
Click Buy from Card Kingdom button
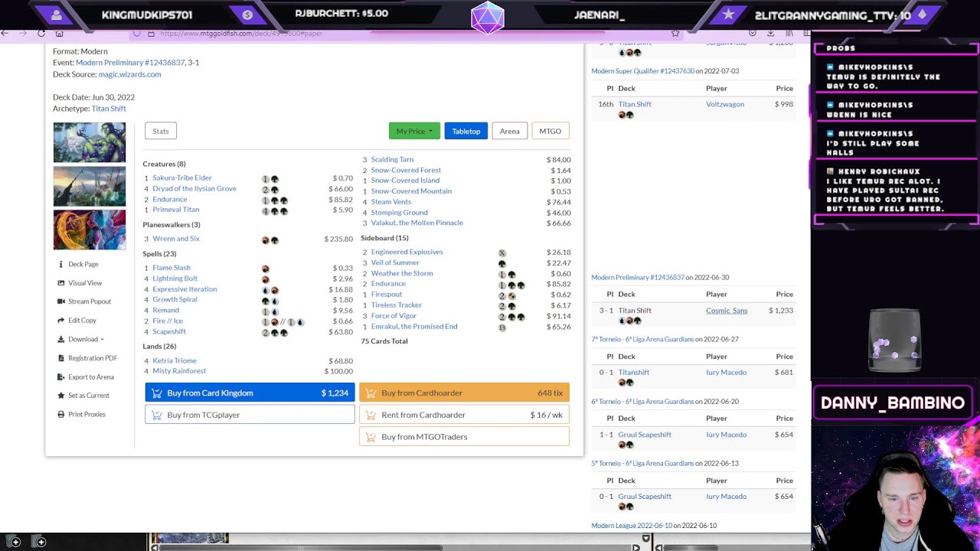point(250,393)
